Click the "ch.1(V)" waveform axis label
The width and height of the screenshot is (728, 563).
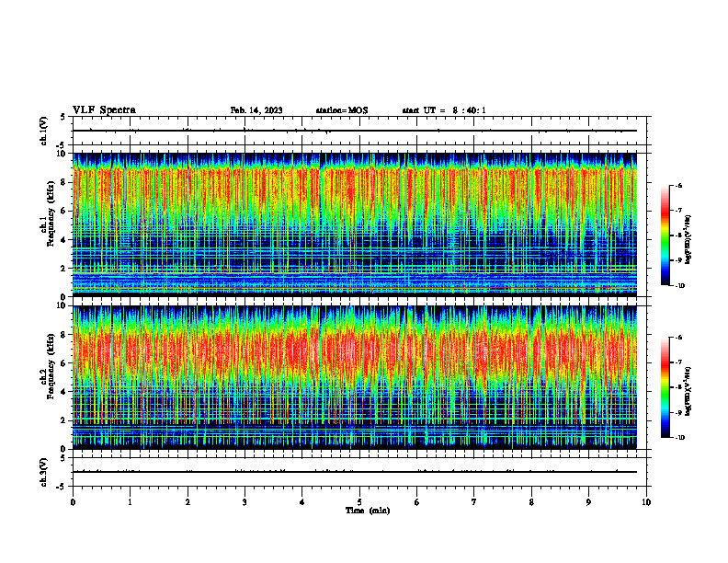click(x=43, y=131)
